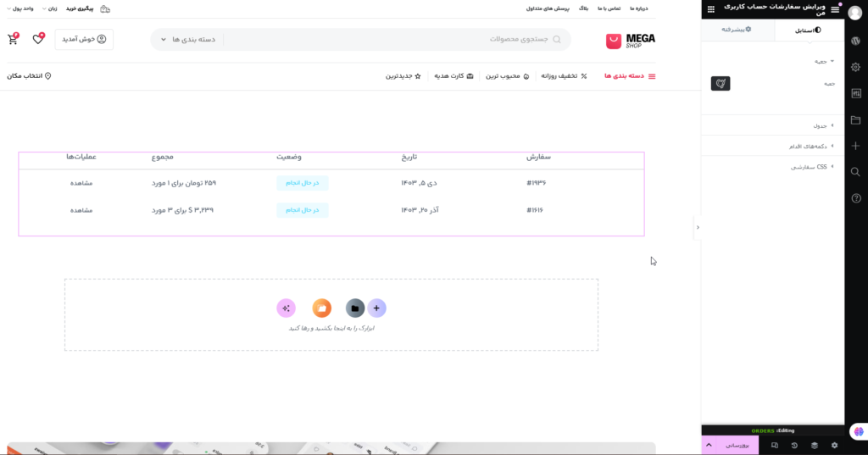Switch to responsive mode view
This screenshot has height=455, width=868.
(x=775, y=445)
